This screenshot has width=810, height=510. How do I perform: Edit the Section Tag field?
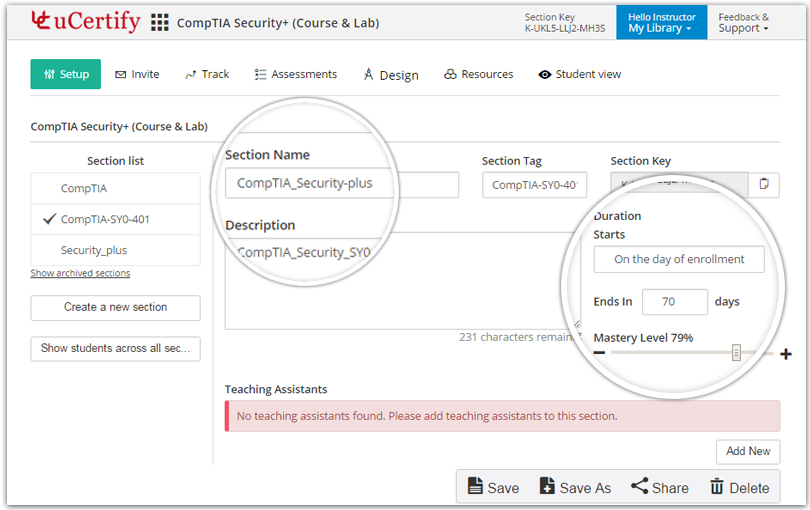point(535,185)
